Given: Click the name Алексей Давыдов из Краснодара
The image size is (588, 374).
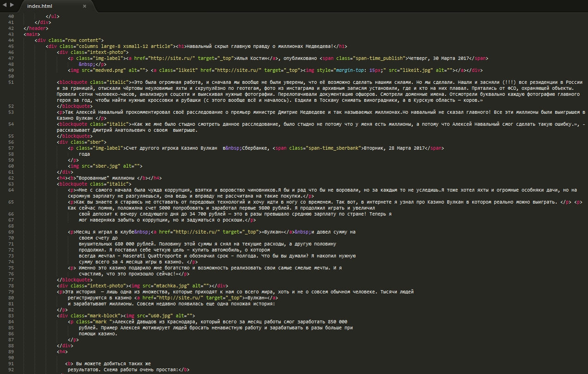Looking at the screenshot, I should pos(156,321).
